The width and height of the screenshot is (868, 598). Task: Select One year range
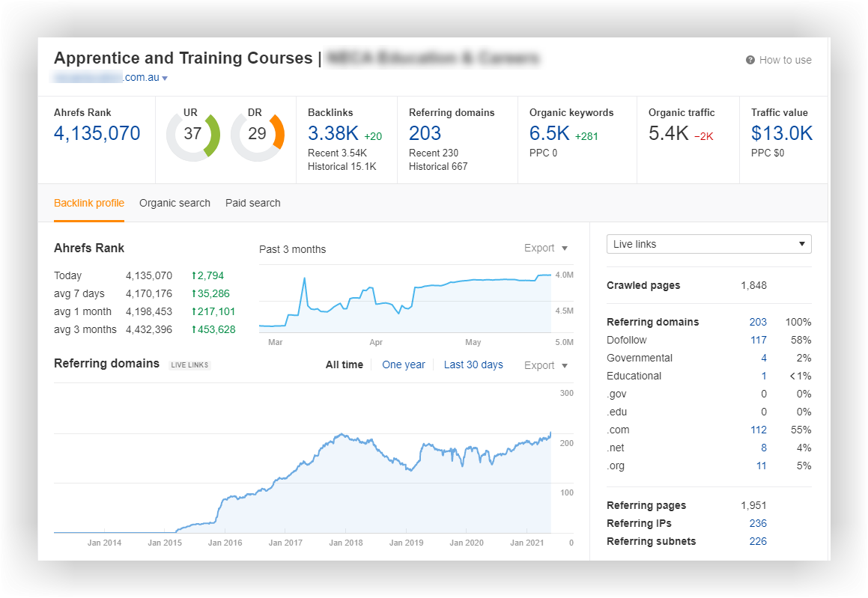point(403,364)
